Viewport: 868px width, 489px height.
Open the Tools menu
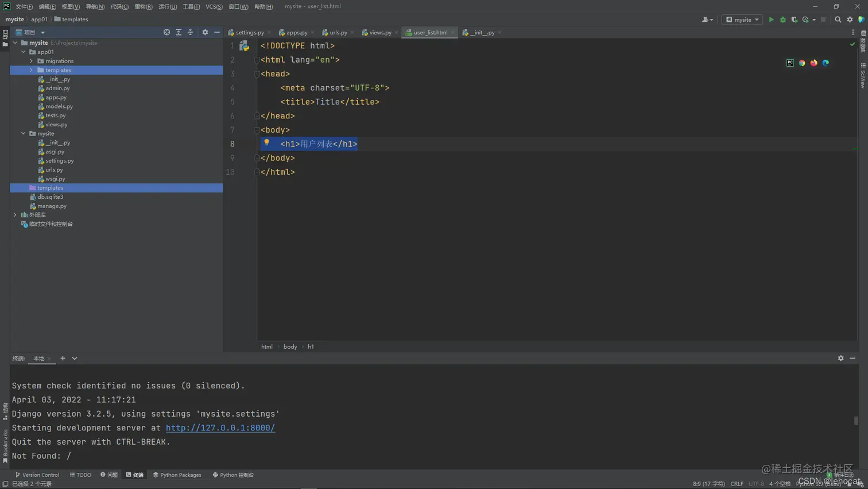click(x=191, y=6)
